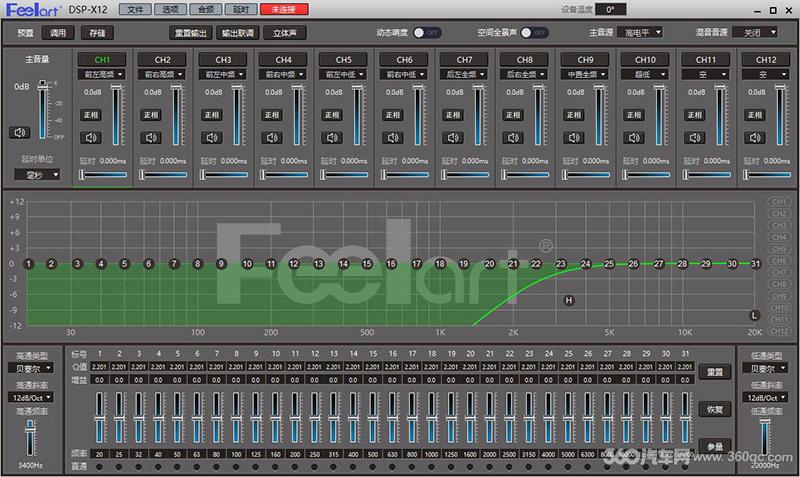This screenshot has width=800, height=477.
Task: Select EQ node 16 on the graph
Action: [391, 264]
